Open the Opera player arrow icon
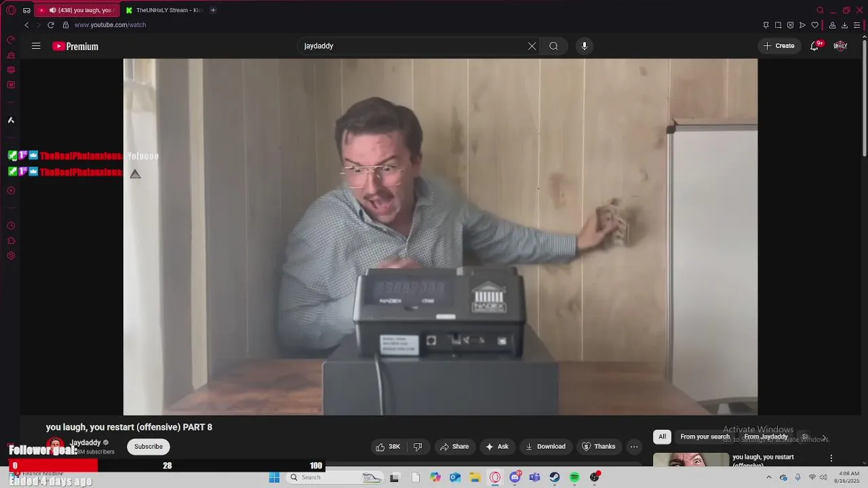Screen dimensions: 868x488 (x=802, y=25)
